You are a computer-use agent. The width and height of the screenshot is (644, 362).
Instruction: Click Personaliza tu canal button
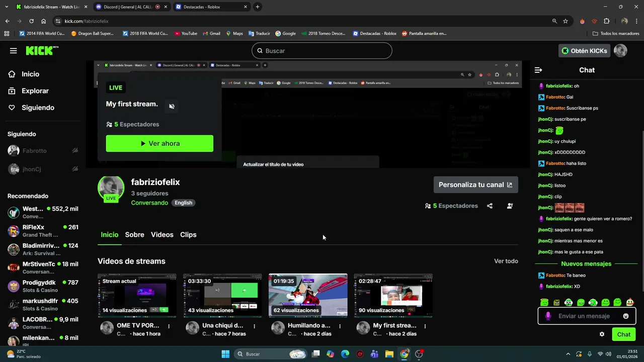(475, 185)
